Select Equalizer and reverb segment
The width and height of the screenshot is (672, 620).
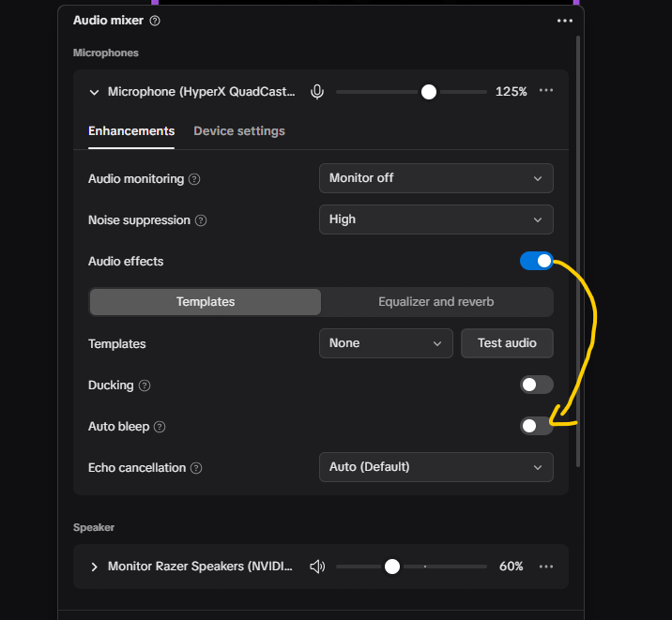coord(435,302)
